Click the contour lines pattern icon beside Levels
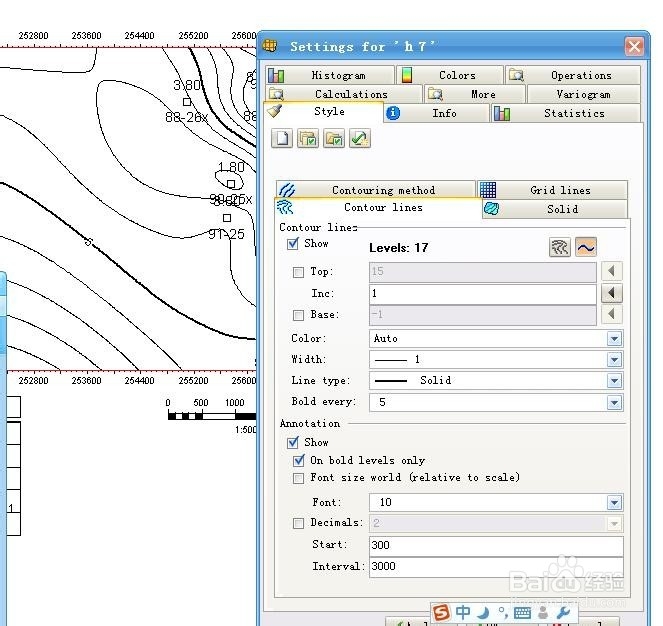The height and width of the screenshot is (626, 663). click(559, 247)
